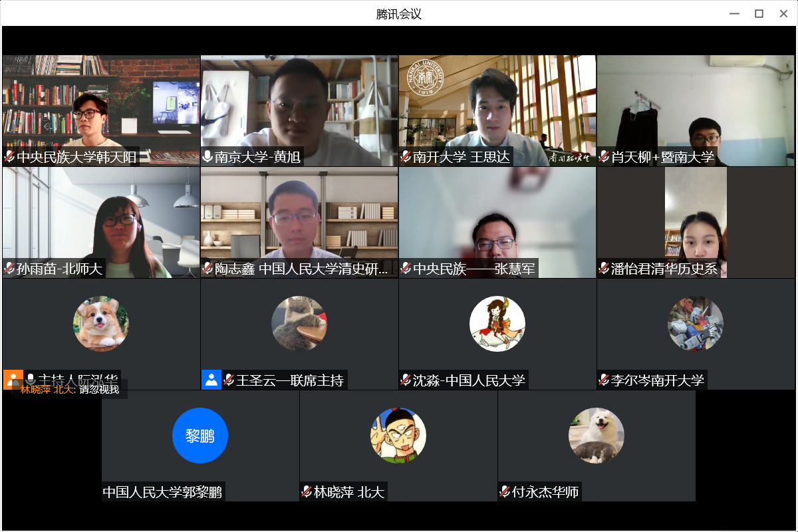Click the white dog avatar above 付永杰华师

tap(597, 436)
